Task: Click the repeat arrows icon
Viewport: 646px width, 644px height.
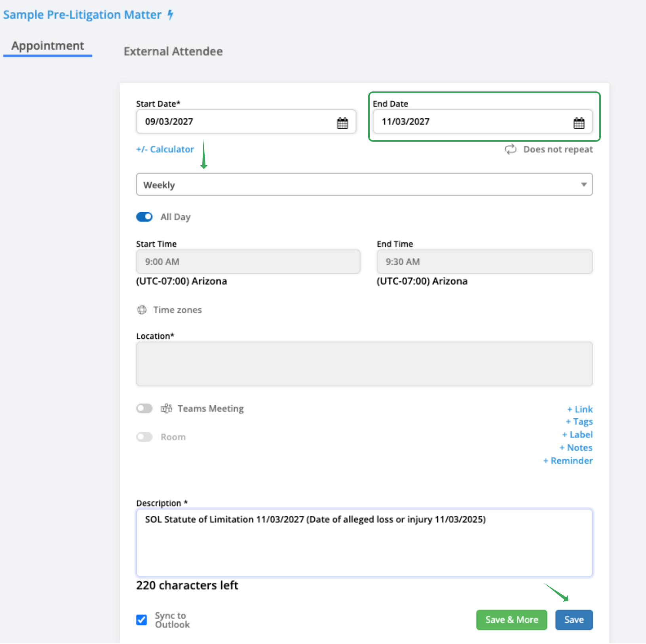Action: [x=510, y=149]
